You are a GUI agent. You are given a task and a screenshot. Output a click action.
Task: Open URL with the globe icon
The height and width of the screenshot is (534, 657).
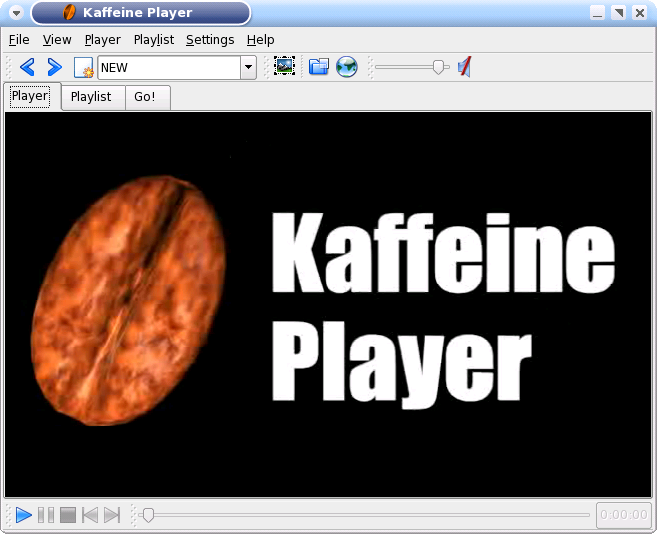pos(347,67)
